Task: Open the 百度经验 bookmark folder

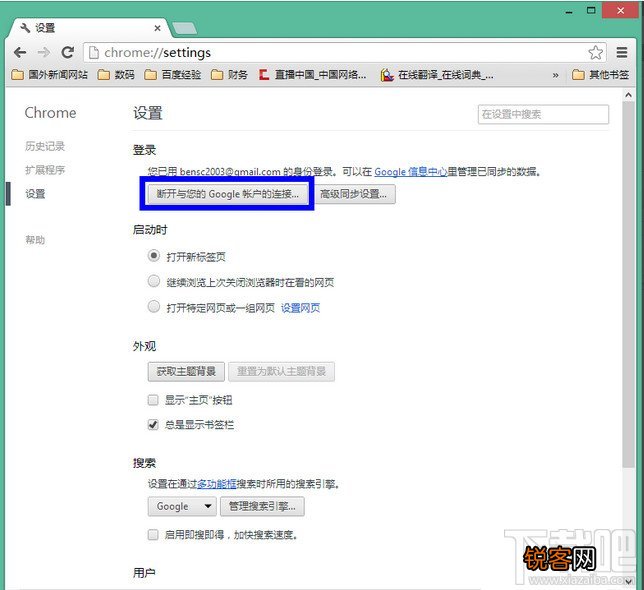Action: (173, 75)
